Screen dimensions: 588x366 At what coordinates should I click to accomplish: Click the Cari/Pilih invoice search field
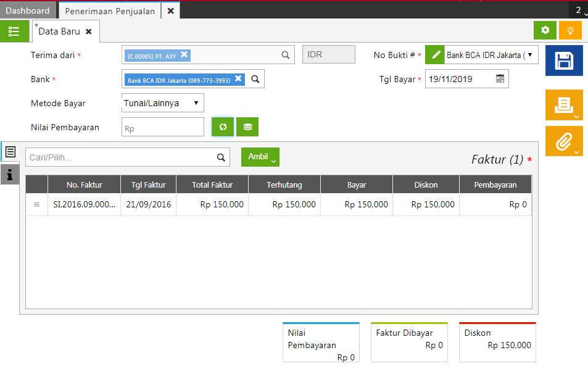click(x=120, y=157)
